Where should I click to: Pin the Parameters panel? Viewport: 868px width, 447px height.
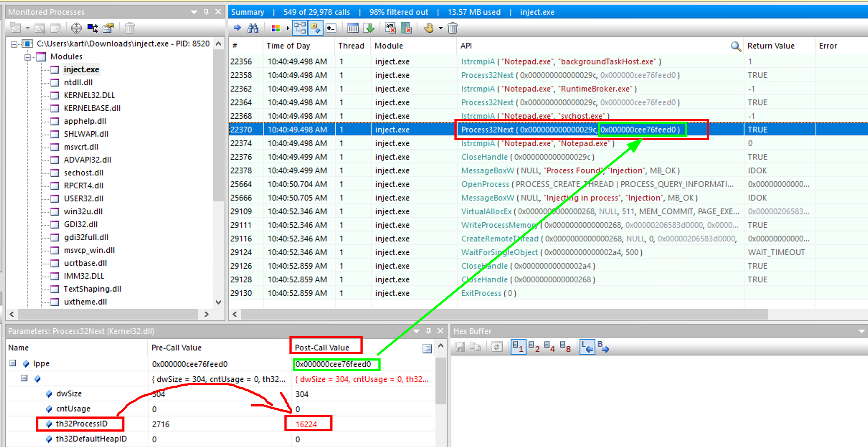tap(428, 331)
